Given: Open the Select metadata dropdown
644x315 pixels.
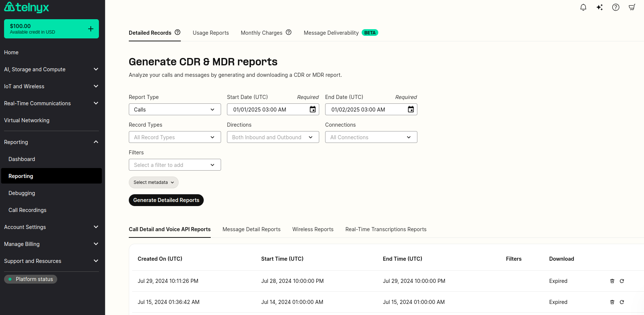Looking at the screenshot, I should point(154,182).
